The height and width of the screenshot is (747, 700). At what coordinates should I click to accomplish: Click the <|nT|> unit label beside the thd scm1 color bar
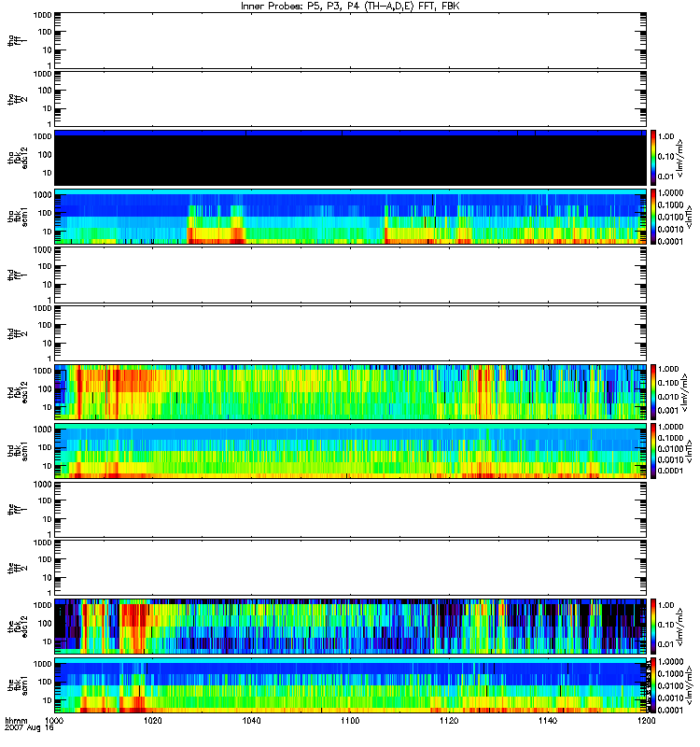click(689, 451)
